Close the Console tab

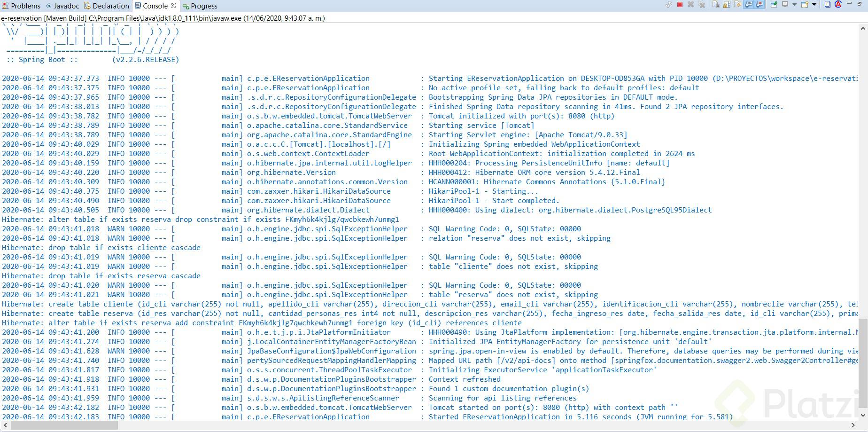pos(174,6)
